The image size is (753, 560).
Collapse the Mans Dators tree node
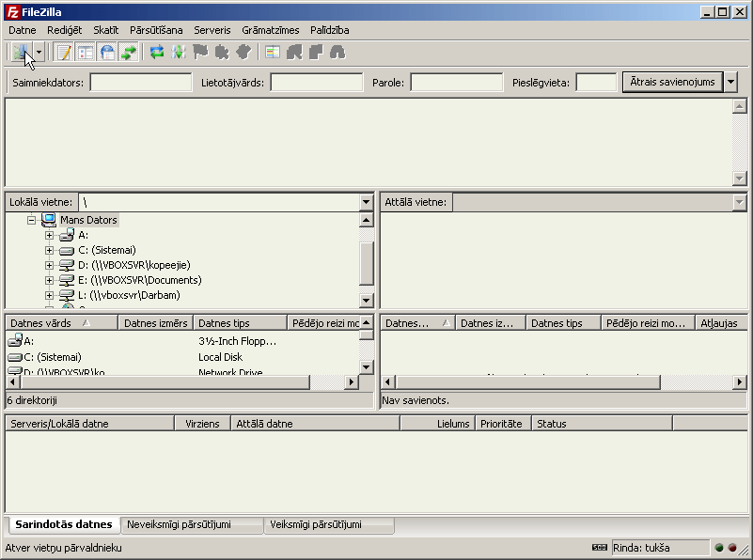tap(32, 220)
